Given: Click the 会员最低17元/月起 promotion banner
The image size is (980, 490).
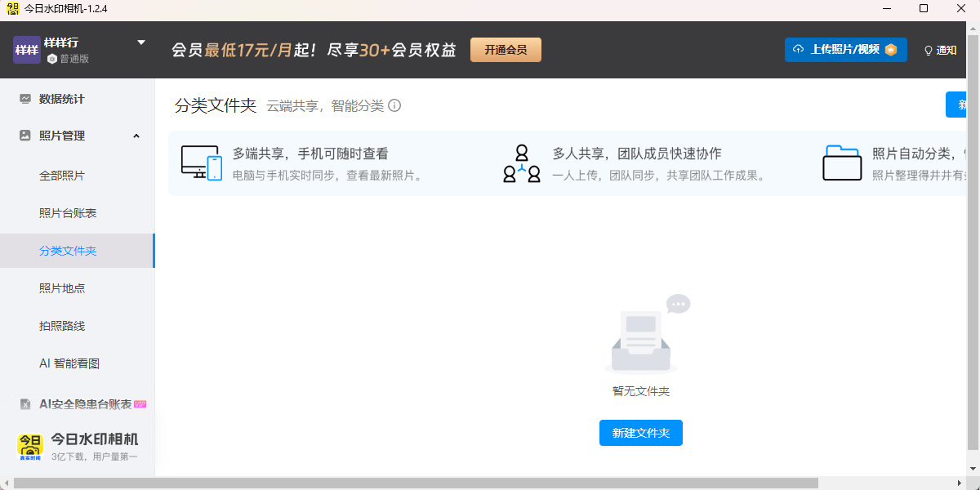Looking at the screenshot, I should pos(314,50).
